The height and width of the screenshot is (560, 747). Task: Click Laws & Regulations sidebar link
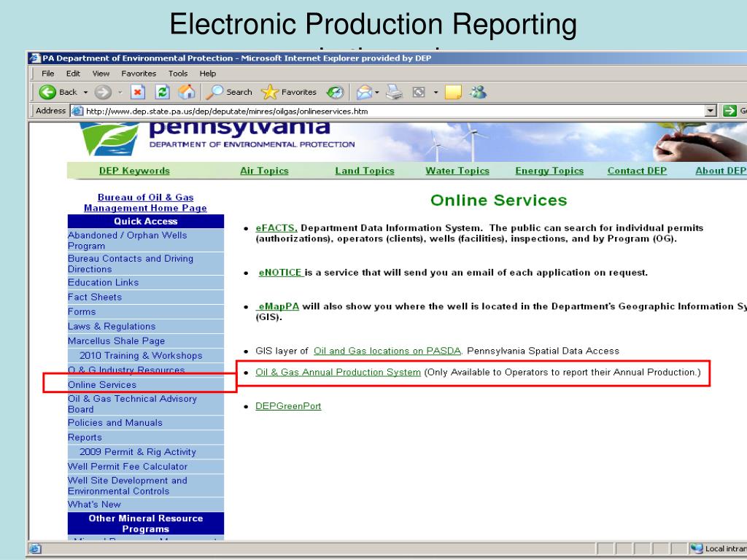(x=112, y=326)
